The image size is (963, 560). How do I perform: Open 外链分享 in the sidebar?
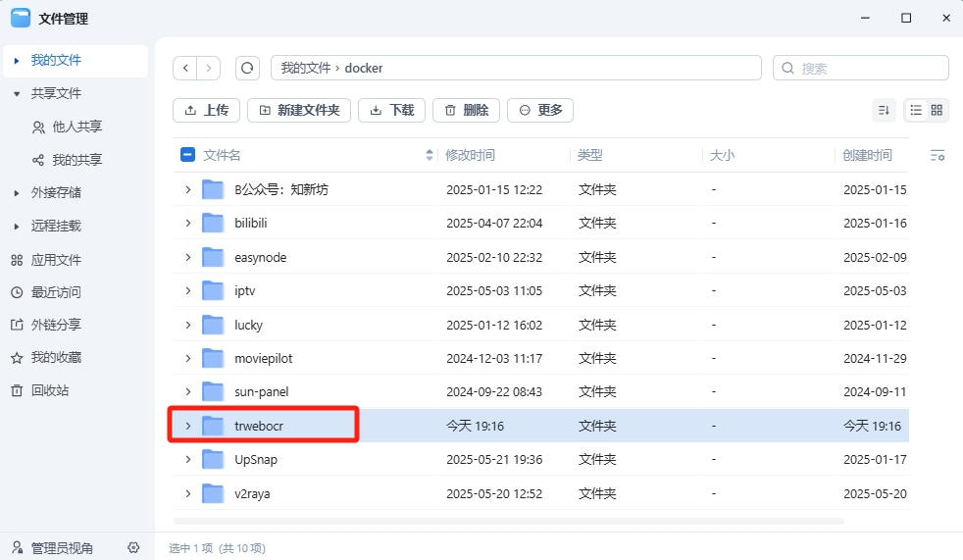coord(46,325)
